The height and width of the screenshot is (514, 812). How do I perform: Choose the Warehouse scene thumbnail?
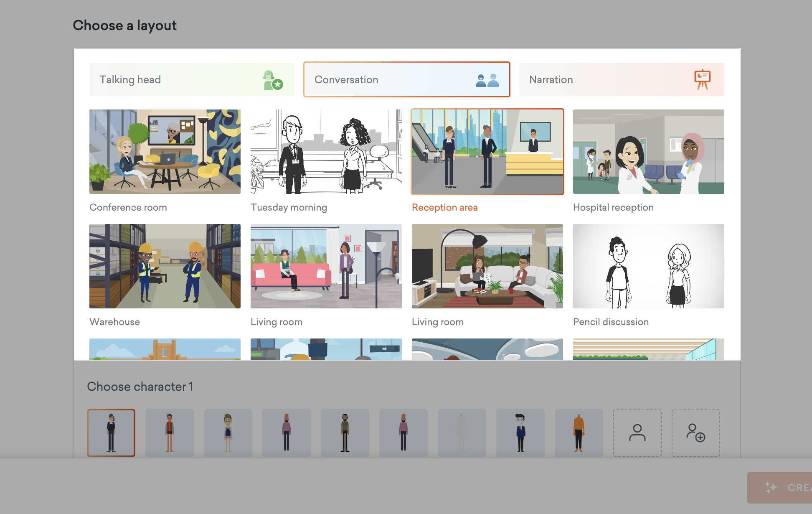pyautogui.click(x=165, y=266)
